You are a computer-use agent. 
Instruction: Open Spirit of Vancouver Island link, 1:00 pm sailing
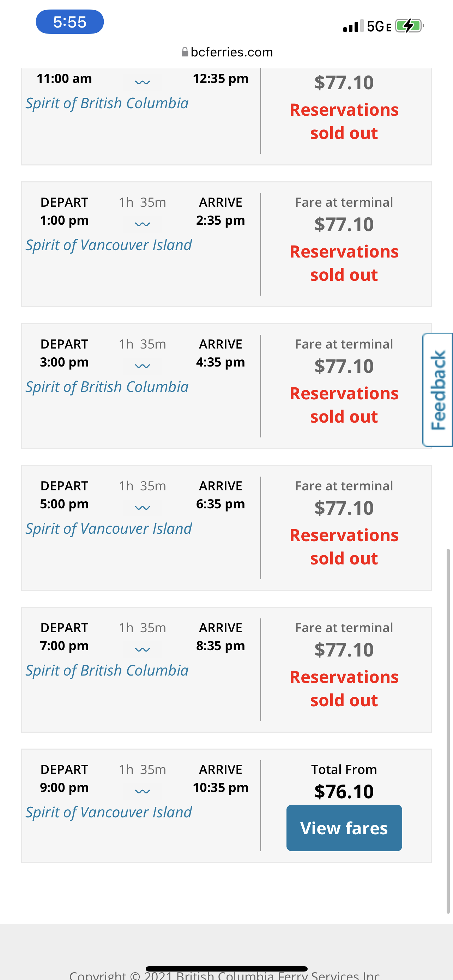[x=109, y=245]
